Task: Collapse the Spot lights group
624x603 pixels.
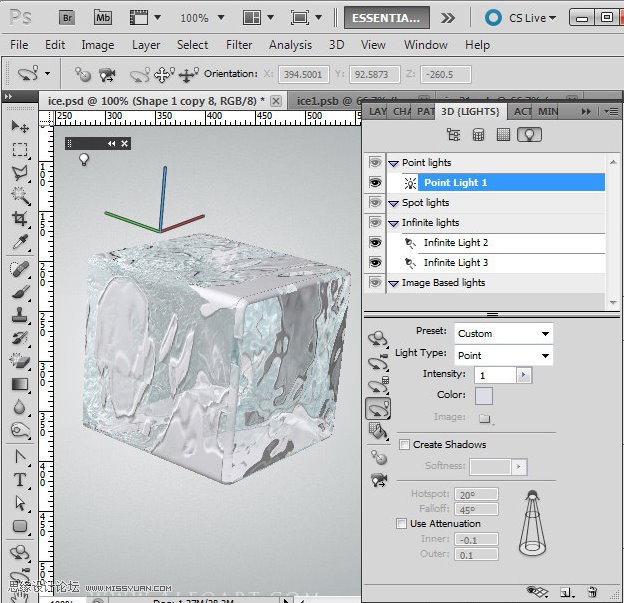Action: pyautogui.click(x=394, y=203)
